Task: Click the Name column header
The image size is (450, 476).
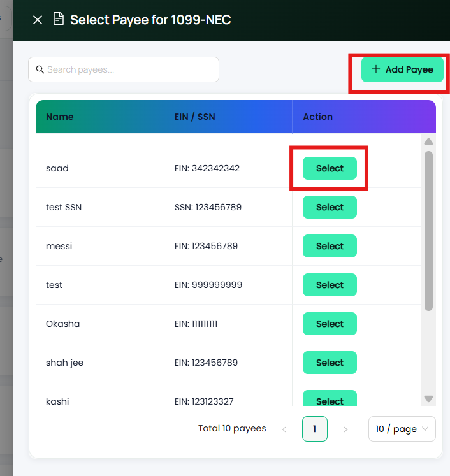Action: click(100, 117)
